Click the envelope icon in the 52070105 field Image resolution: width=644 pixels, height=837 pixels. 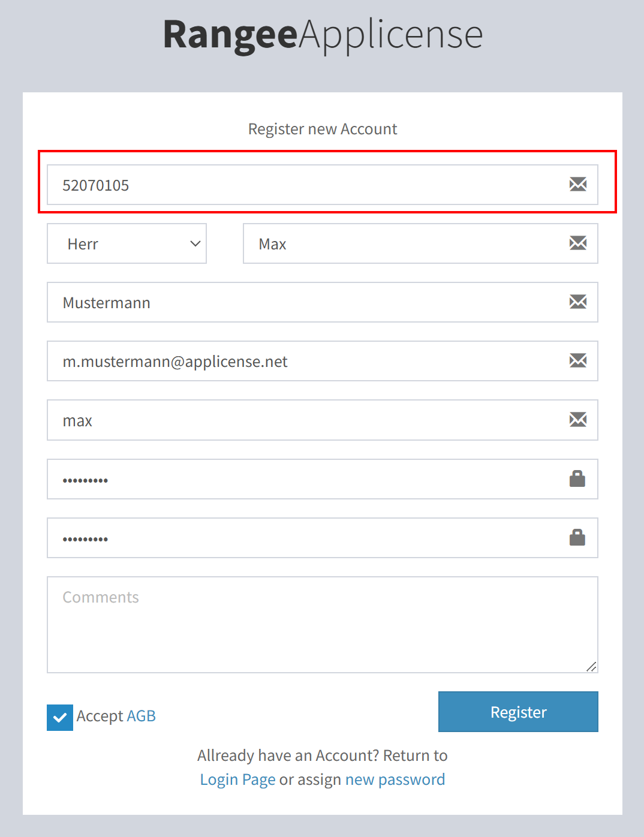tap(577, 184)
